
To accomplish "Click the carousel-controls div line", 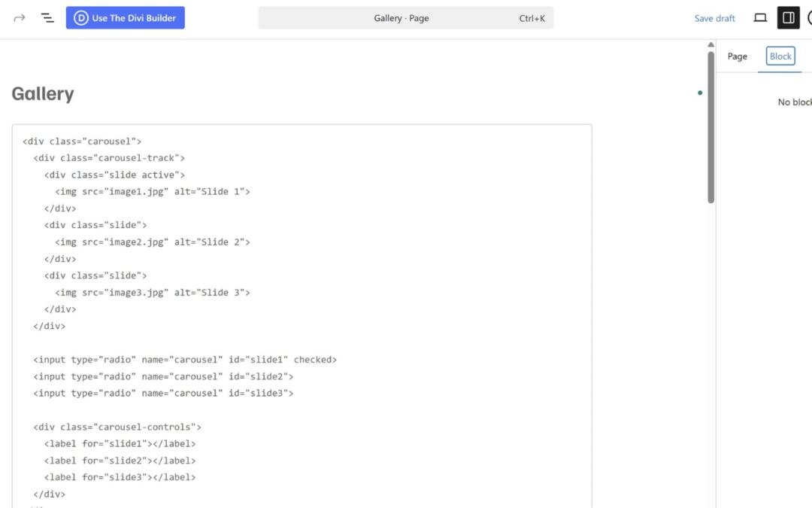I will click(117, 427).
